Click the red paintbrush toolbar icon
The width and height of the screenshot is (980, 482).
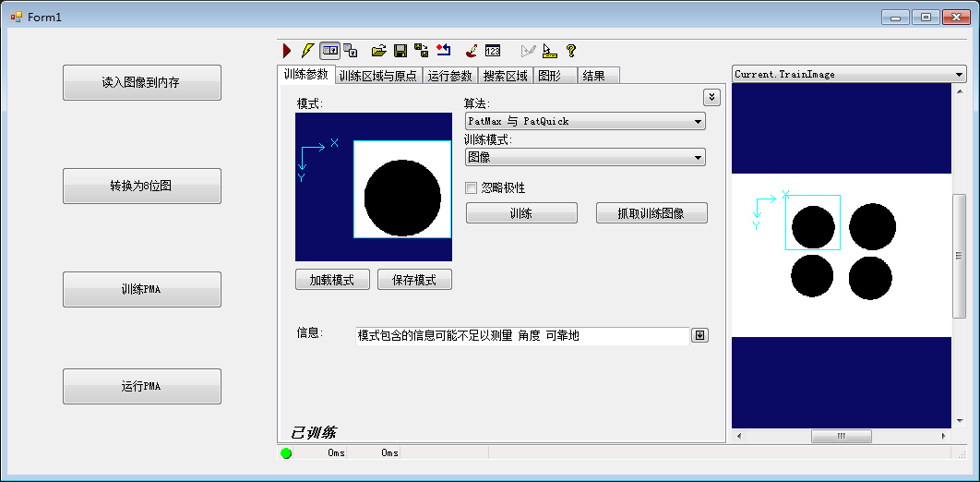471,51
